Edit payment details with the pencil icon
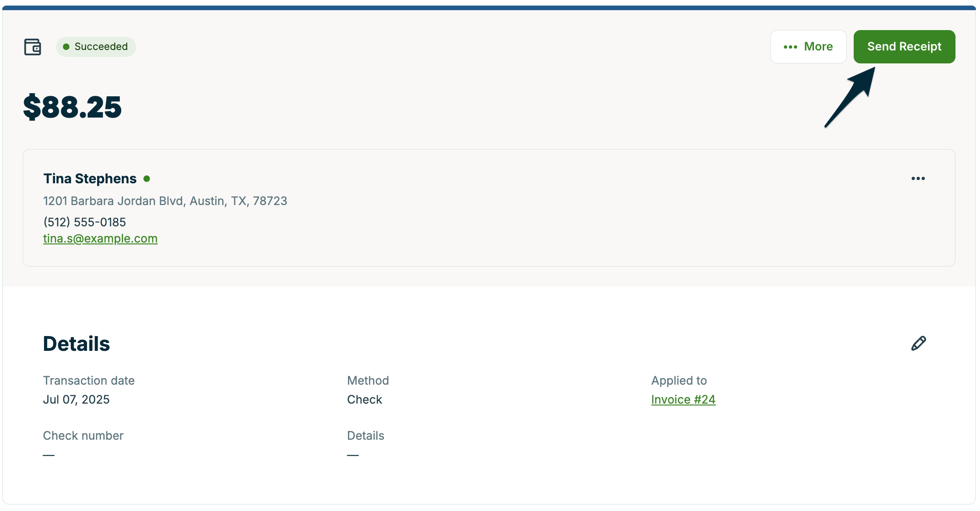Viewport: 980px width, 511px height. [918, 343]
